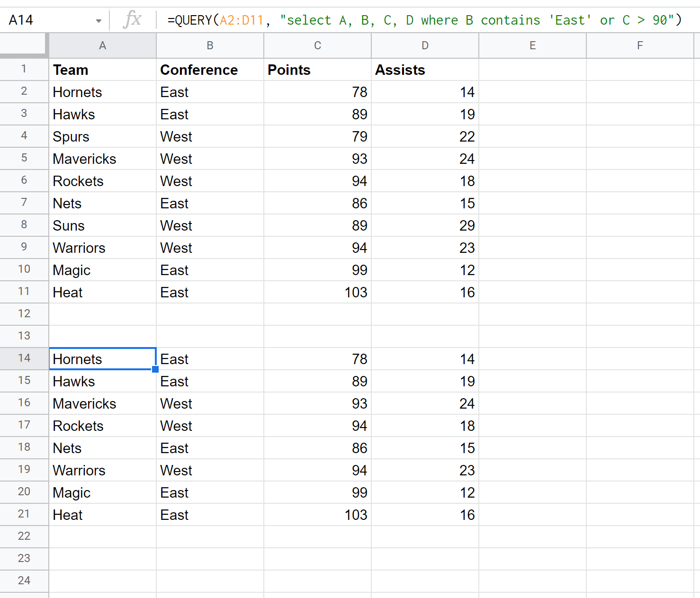Viewport: 700px width, 598px height.
Task: Select the cell containing 103 in row 11
Action: (x=317, y=292)
